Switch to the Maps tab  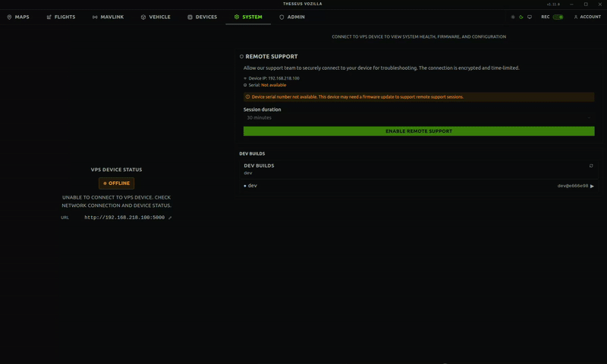tap(18, 17)
